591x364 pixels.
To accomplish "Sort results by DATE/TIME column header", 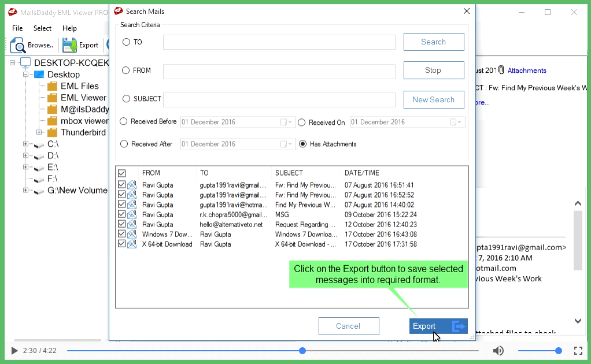I will 362,173.
